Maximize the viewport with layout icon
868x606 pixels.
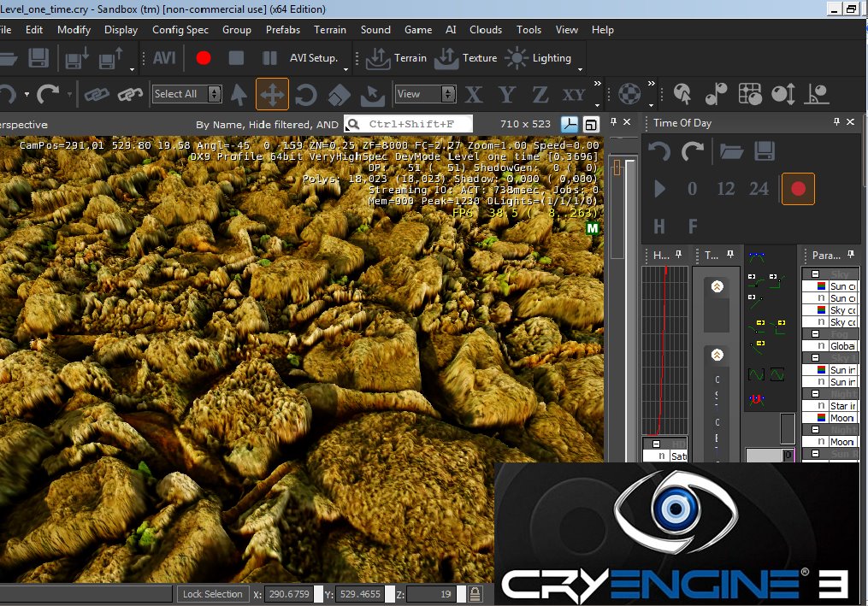[x=591, y=125]
